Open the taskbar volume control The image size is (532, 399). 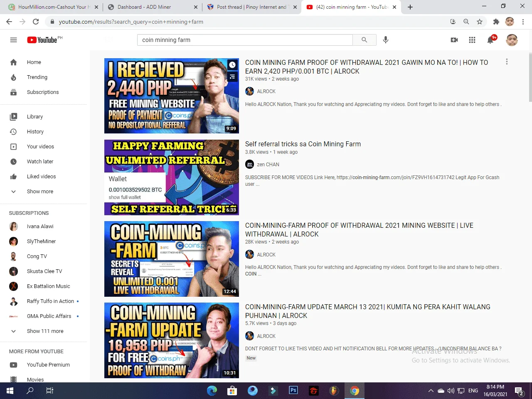coord(451,391)
